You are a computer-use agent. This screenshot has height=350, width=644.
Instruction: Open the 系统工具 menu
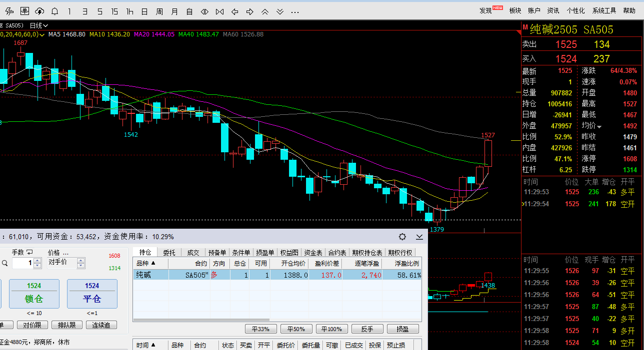[604, 10]
